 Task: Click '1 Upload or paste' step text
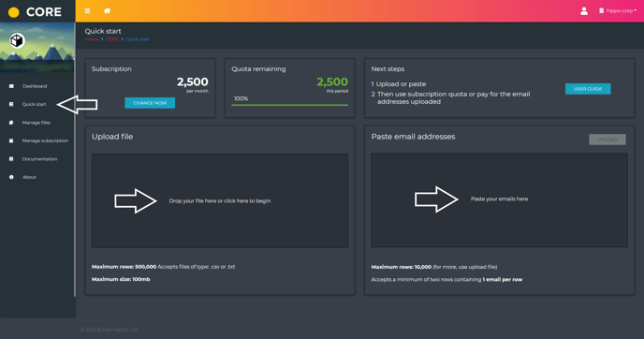399,84
